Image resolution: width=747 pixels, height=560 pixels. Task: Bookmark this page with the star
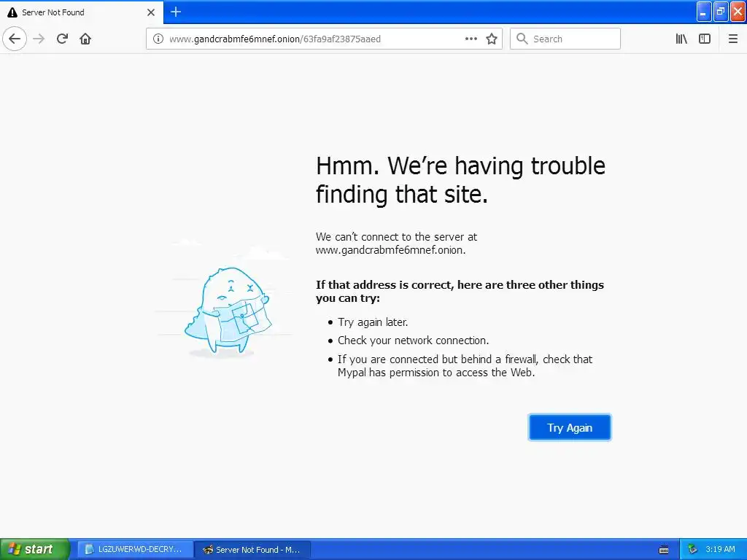coord(492,39)
